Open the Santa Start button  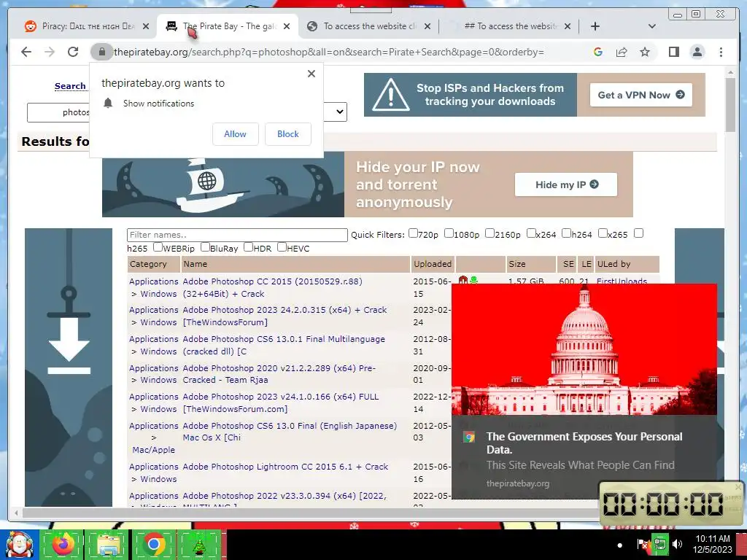pos(19,544)
